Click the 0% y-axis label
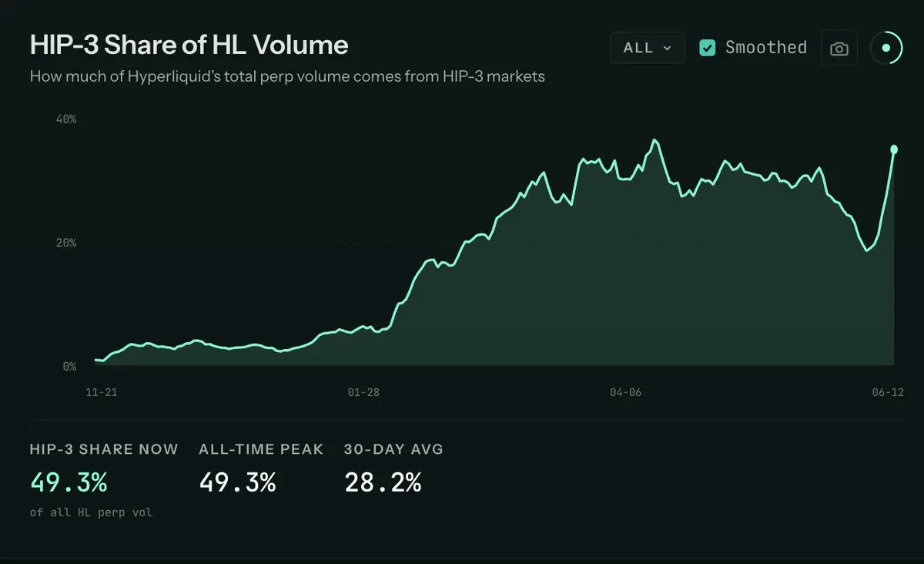 point(69,367)
